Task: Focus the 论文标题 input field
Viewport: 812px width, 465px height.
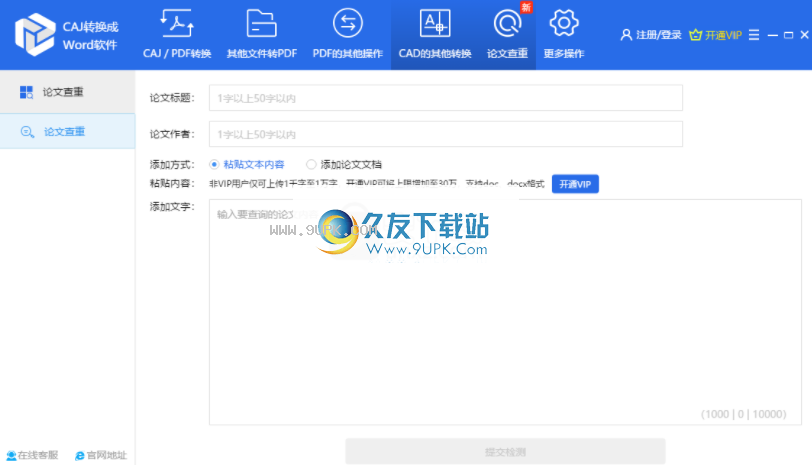Action: [445, 98]
